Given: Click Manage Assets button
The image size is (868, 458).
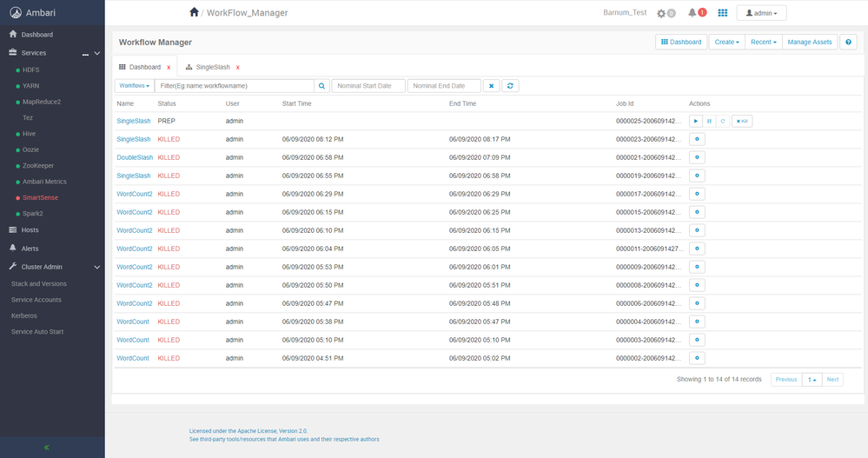Looking at the screenshot, I should pyautogui.click(x=809, y=42).
